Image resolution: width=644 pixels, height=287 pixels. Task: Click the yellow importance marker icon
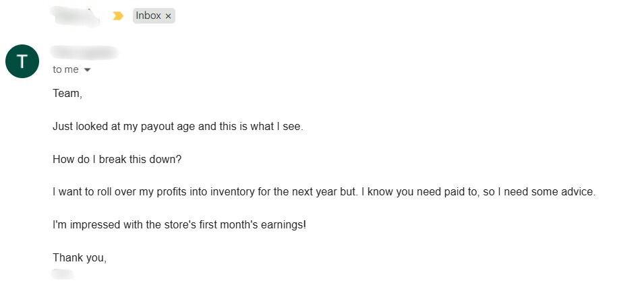click(x=118, y=16)
